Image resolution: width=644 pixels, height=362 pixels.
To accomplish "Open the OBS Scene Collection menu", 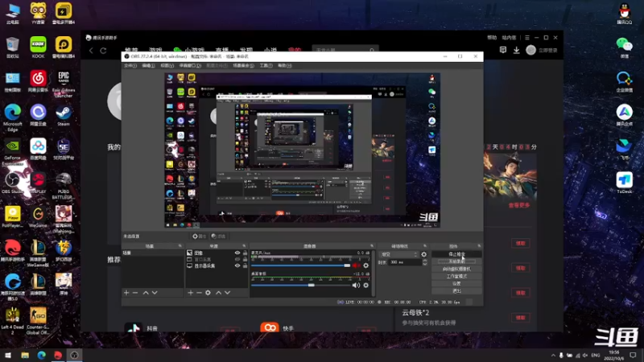I will point(243,66).
